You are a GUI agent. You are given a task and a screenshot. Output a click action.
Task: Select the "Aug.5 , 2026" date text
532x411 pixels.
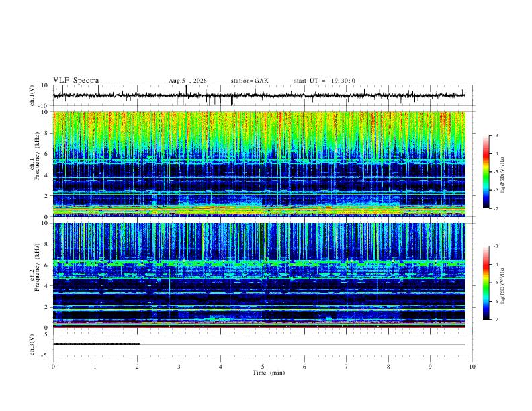pyautogui.click(x=187, y=81)
